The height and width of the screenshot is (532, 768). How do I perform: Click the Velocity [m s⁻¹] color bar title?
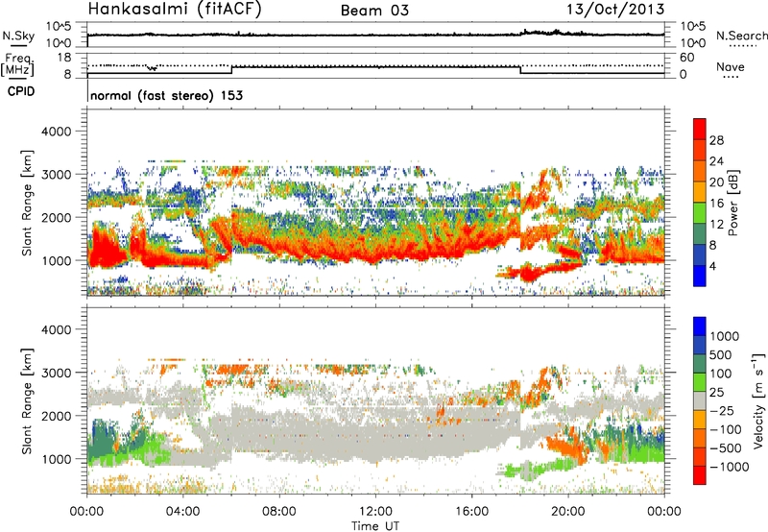758,400
